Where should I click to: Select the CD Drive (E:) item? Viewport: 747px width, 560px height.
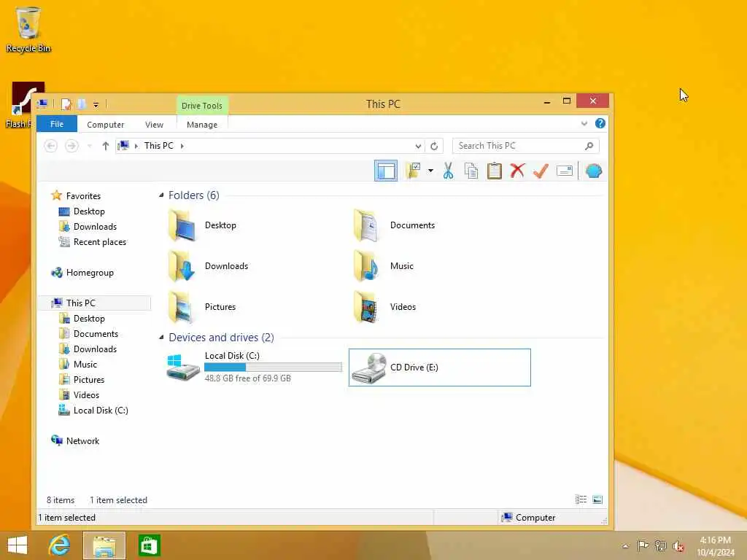click(439, 367)
